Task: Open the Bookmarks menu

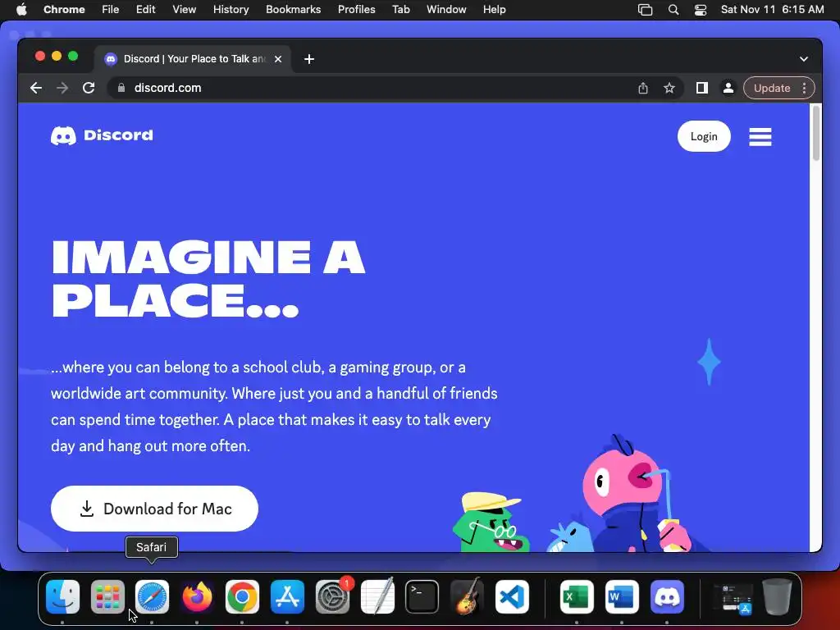Action: [294, 9]
